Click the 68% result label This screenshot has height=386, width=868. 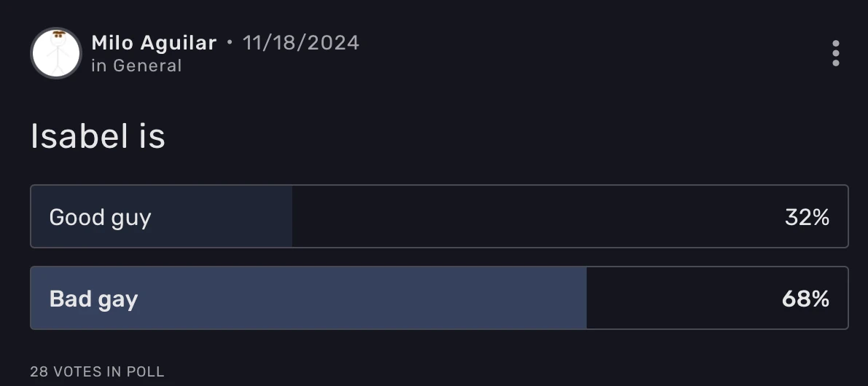point(805,299)
